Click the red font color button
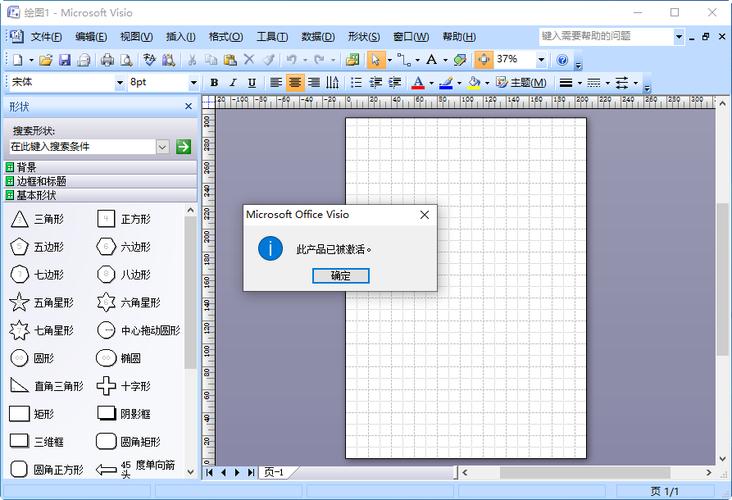 419,83
